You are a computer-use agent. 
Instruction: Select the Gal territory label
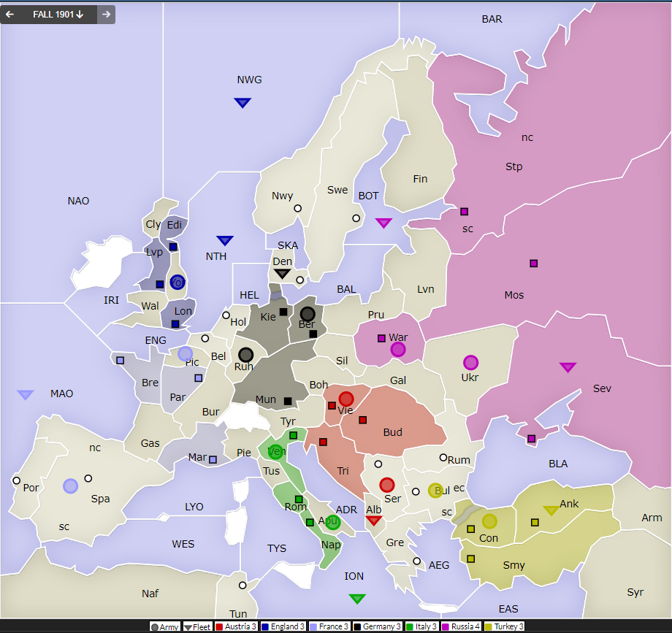[x=398, y=380]
